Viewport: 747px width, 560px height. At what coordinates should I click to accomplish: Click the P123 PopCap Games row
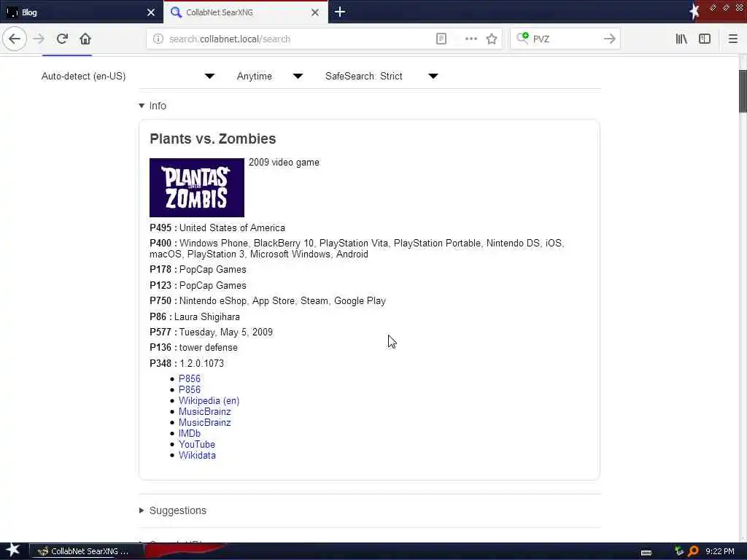[198, 285]
